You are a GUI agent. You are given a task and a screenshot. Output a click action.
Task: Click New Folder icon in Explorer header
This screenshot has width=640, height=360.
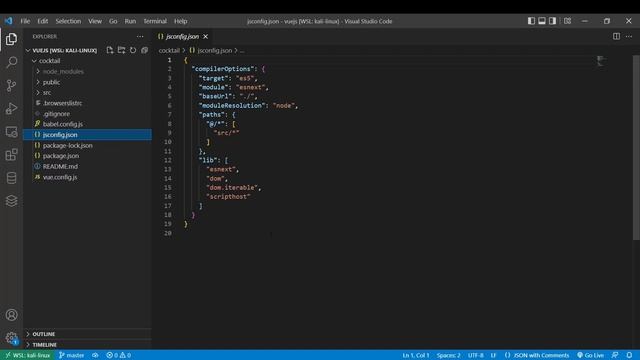point(121,50)
